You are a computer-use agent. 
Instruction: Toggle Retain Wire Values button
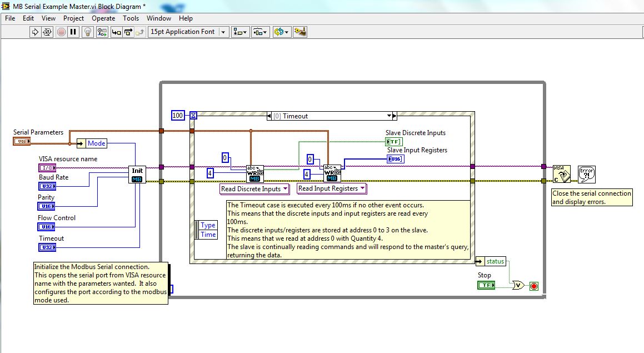[102, 32]
